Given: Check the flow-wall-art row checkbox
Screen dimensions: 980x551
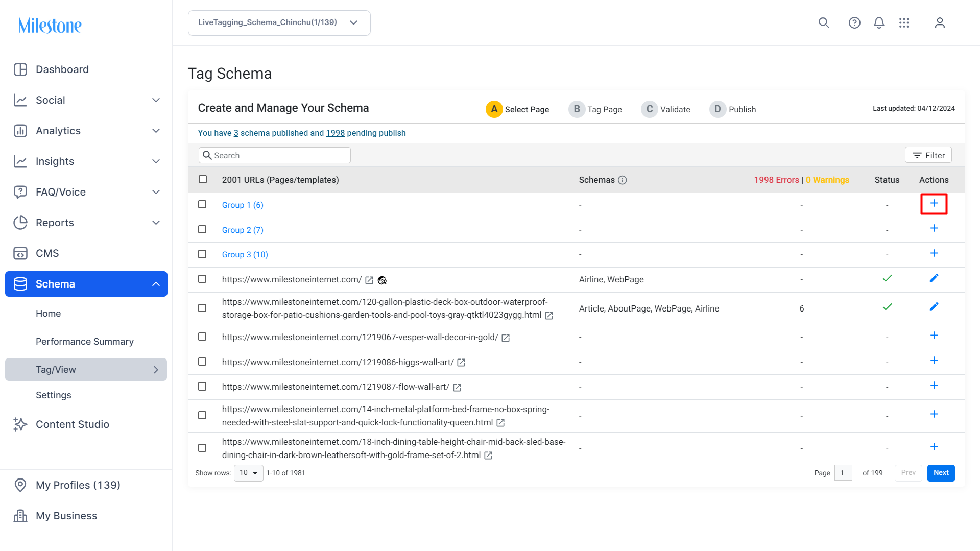Looking at the screenshot, I should coord(202,387).
